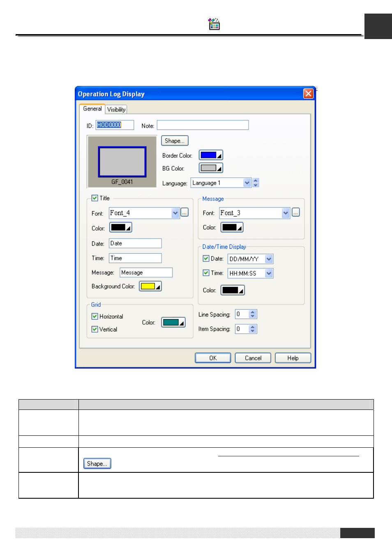Open the DD/MM/YY date format dropdown

point(269,259)
